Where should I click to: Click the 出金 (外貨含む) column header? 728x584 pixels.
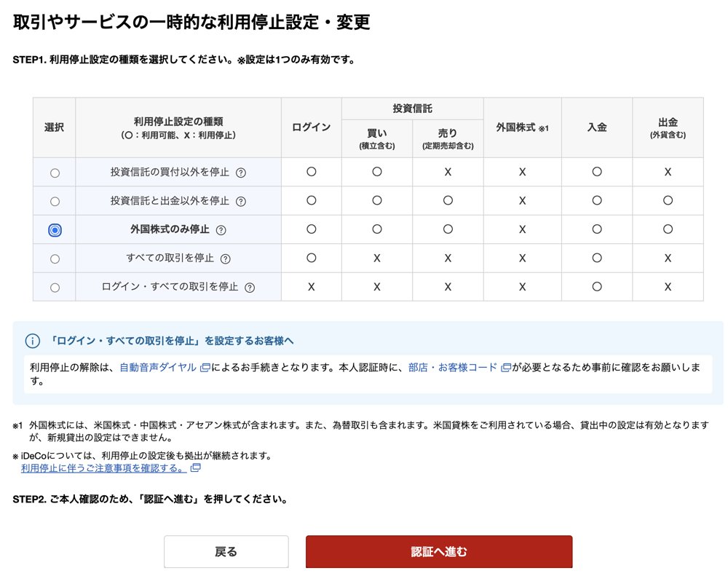(668, 127)
